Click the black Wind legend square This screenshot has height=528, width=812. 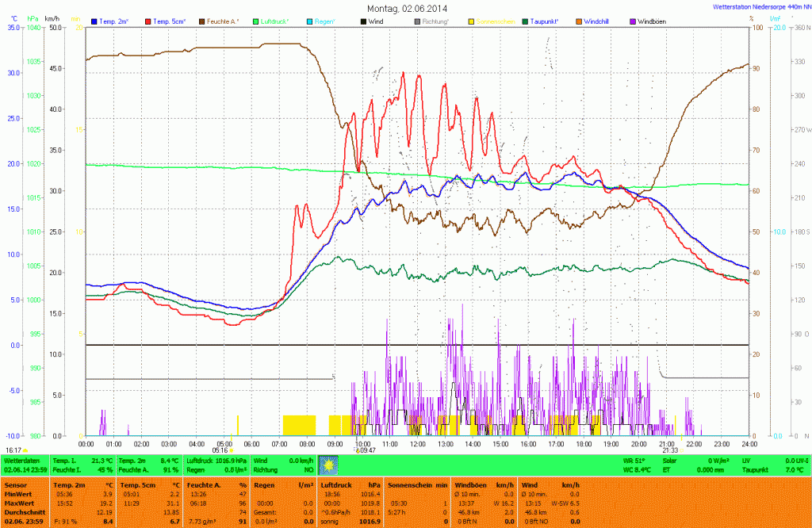(363, 20)
